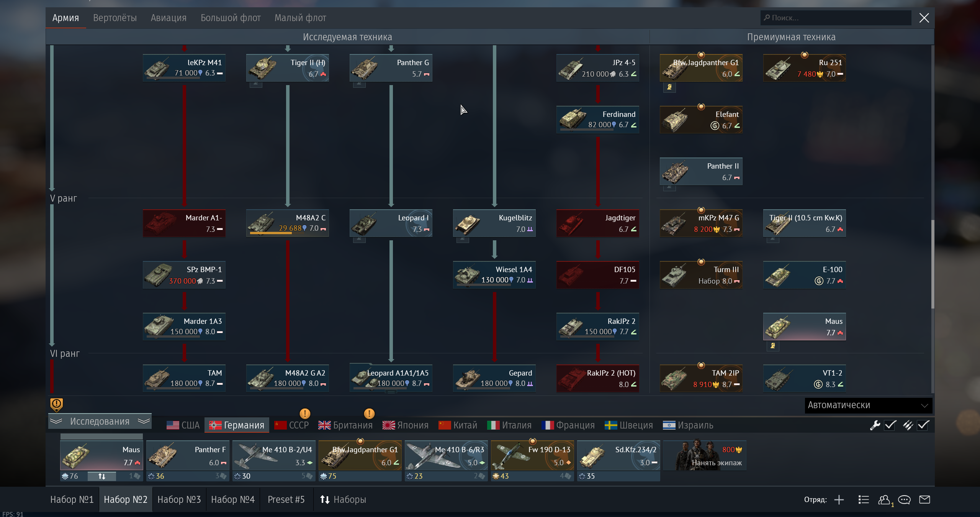
Task: Click the swap arrows under Maus crew slot
Action: [x=102, y=476]
